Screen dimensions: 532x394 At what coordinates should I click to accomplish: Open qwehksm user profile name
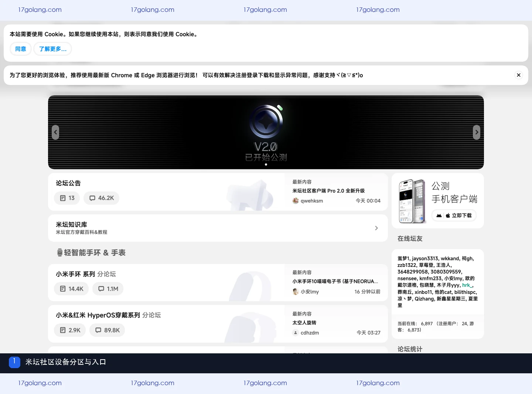coord(312,201)
